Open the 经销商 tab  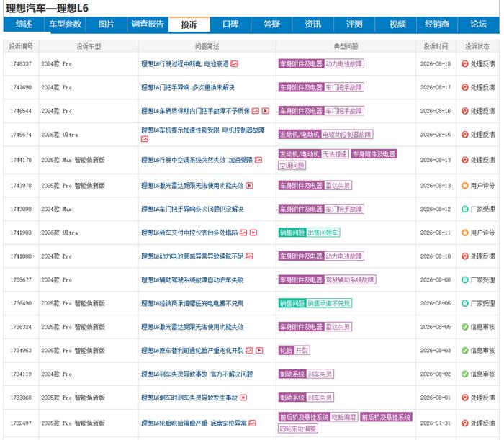pos(437,24)
